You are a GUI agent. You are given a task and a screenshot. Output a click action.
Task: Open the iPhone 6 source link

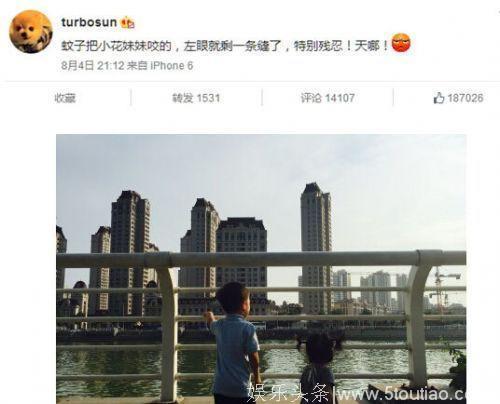point(172,66)
